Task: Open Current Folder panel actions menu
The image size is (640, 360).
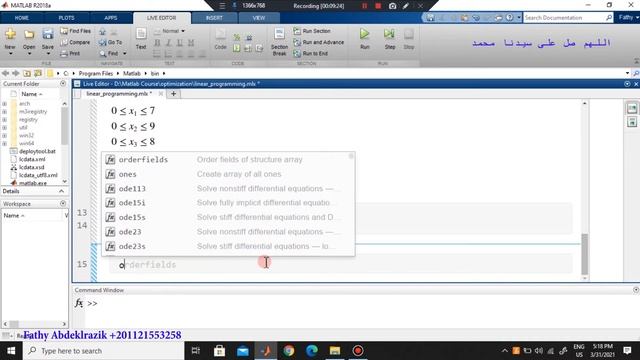Action: point(63,84)
